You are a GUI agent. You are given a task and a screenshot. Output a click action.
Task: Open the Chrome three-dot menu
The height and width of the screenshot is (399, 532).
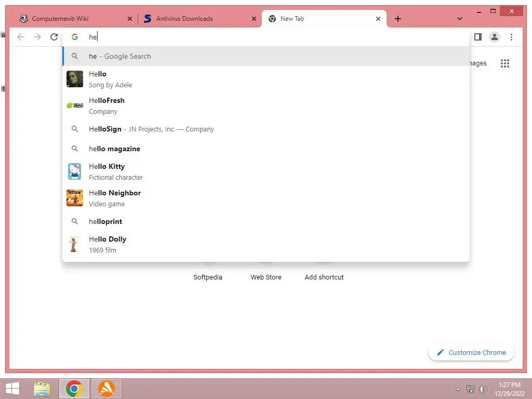[x=511, y=37]
